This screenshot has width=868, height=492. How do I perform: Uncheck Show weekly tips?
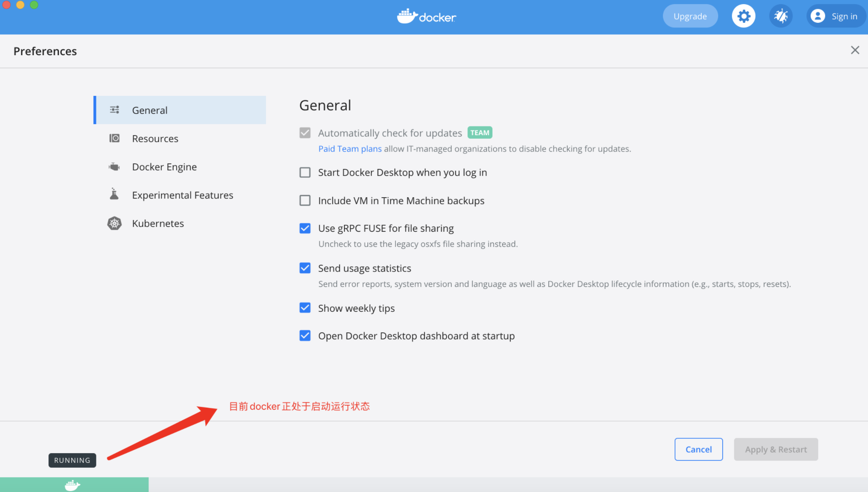tap(305, 308)
